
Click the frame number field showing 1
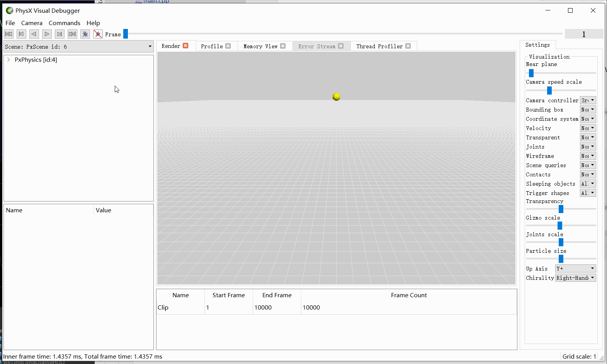click(x=584, y=34)
